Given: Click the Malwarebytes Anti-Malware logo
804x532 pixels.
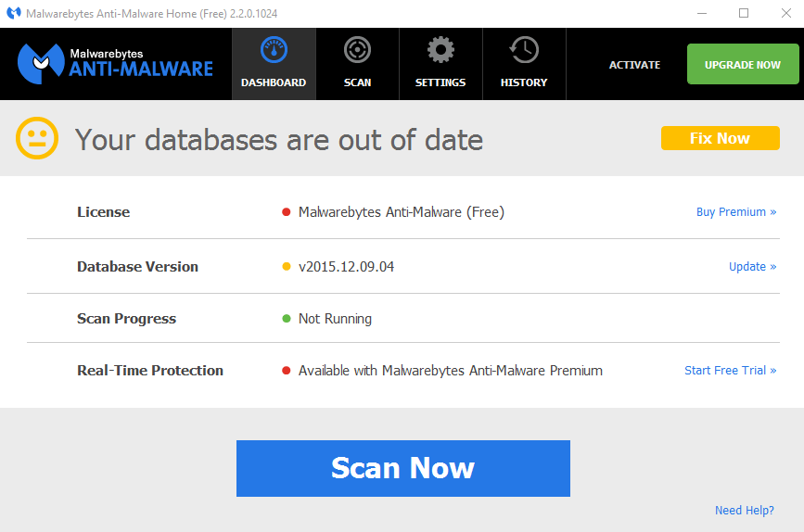Looking at the screenshot, I should 115,64.
